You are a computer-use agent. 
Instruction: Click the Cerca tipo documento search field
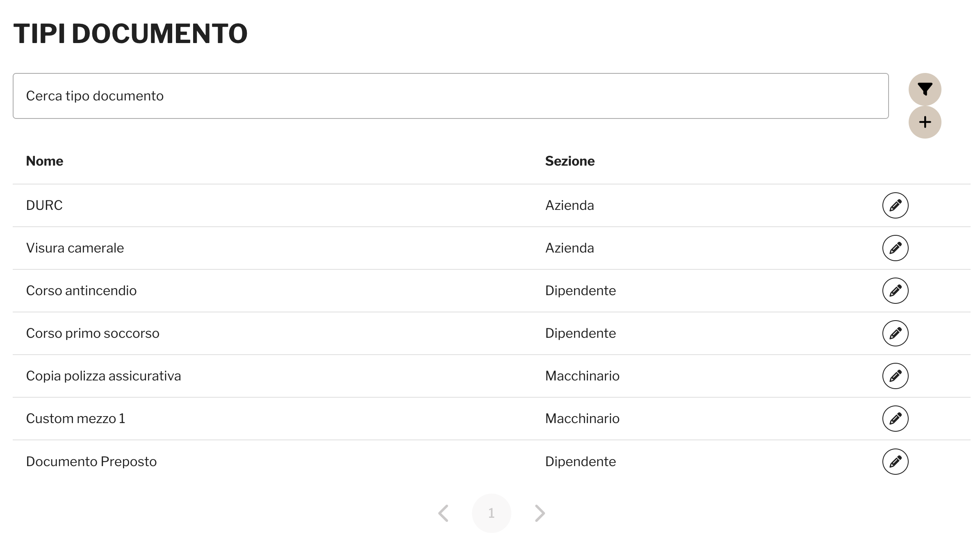[x=450, y=96]
